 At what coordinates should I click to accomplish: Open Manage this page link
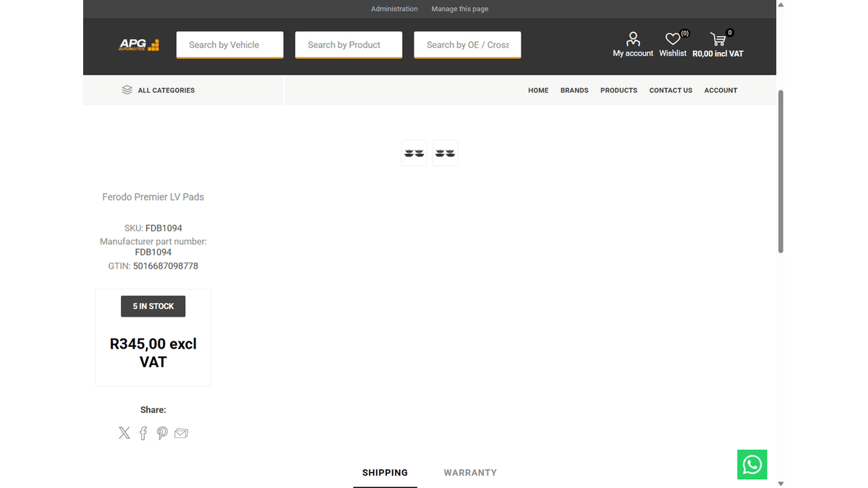click(x=460, y=9)
